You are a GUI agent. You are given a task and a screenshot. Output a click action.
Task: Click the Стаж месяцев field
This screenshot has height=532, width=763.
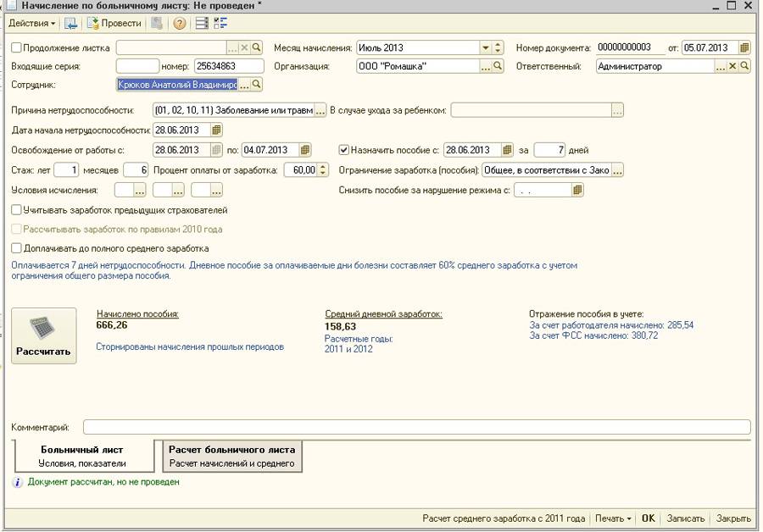(136, 170)
